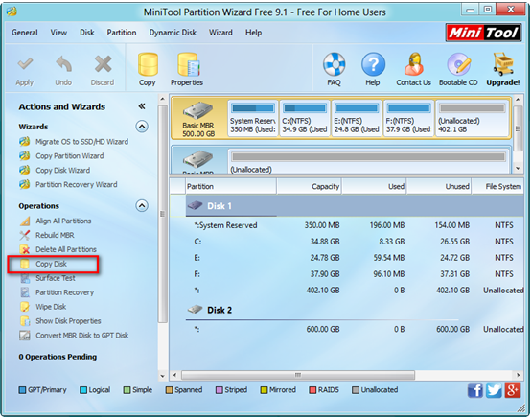Open the Partition menu
Screen dimensions: 532x419
click(x=122, y=33)
